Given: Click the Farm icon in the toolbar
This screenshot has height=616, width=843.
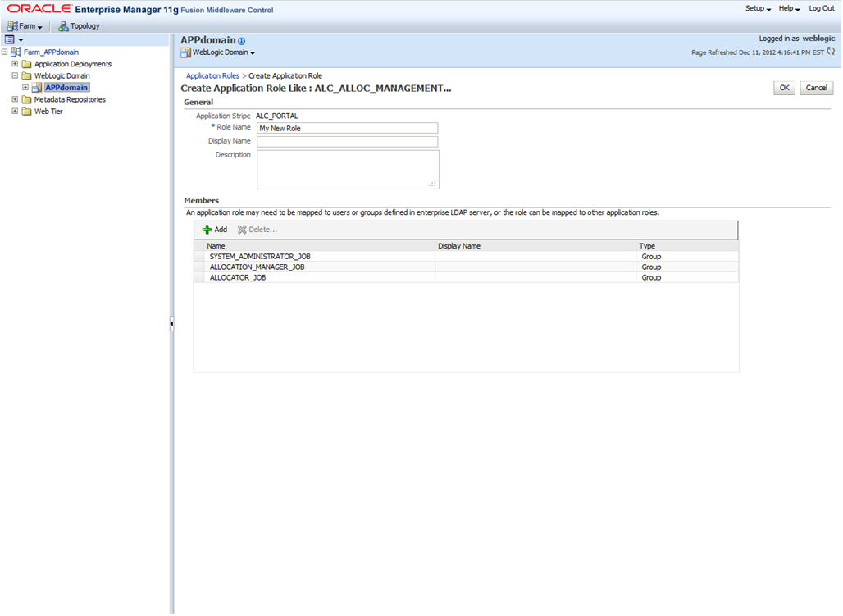Looking at the screenshot, I should coord(11,25).
